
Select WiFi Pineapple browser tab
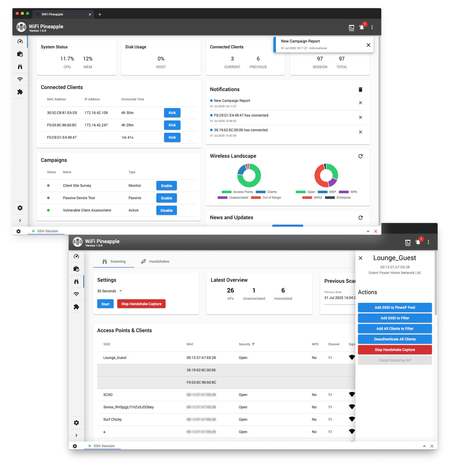click(63, 14)
